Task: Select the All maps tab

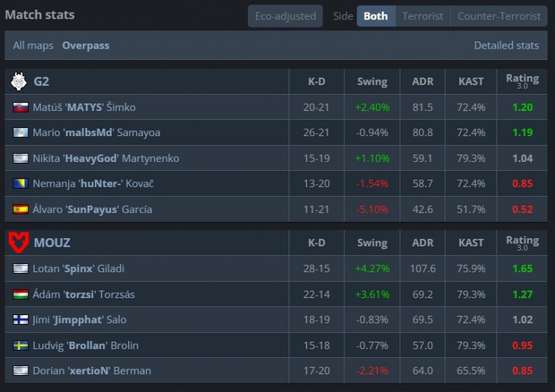Action: tap(33, 45)
